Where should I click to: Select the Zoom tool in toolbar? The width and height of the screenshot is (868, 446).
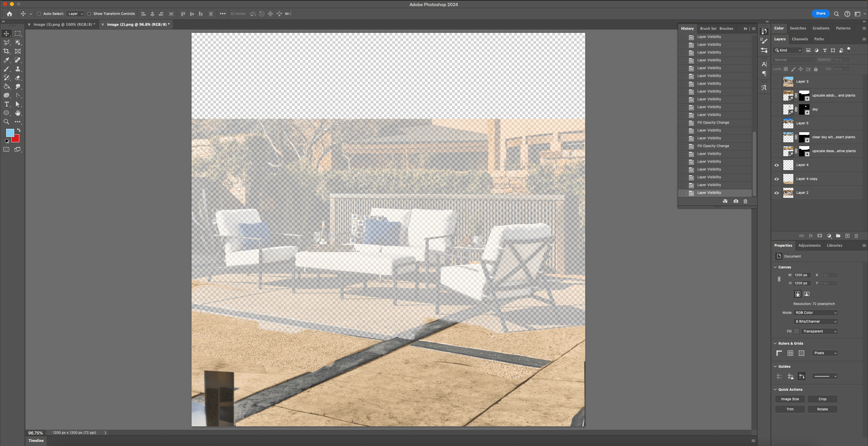pos(6,122)
